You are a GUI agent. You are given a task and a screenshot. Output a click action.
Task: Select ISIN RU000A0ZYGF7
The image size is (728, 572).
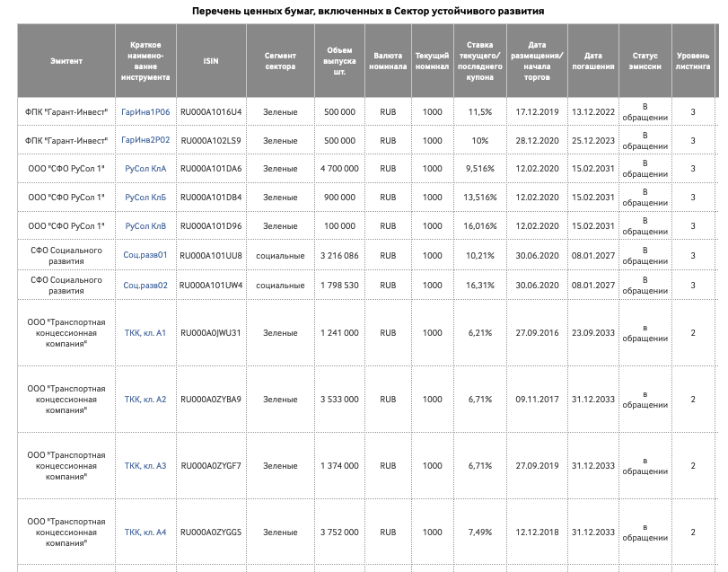pyautogui.click(x=211, y=466)
